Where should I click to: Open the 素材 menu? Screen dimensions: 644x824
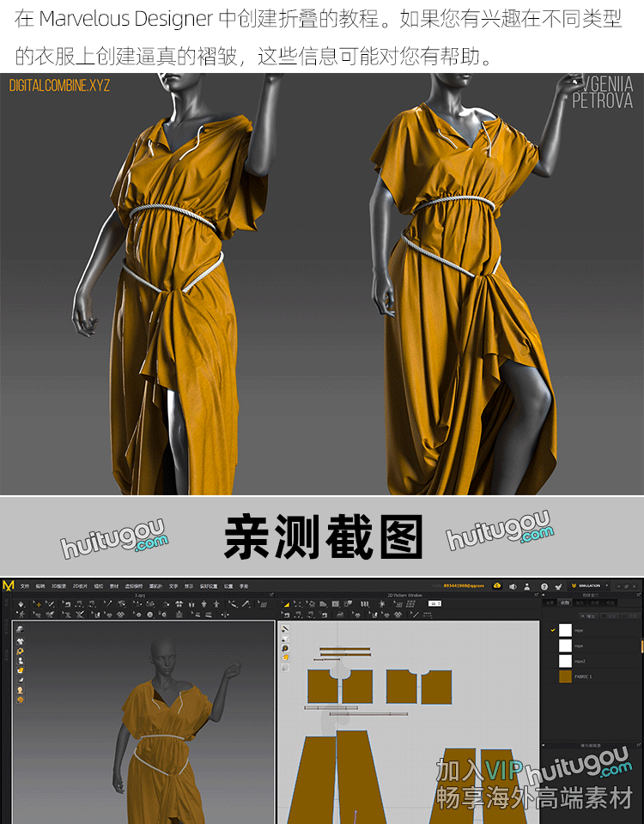pos(114,586)
